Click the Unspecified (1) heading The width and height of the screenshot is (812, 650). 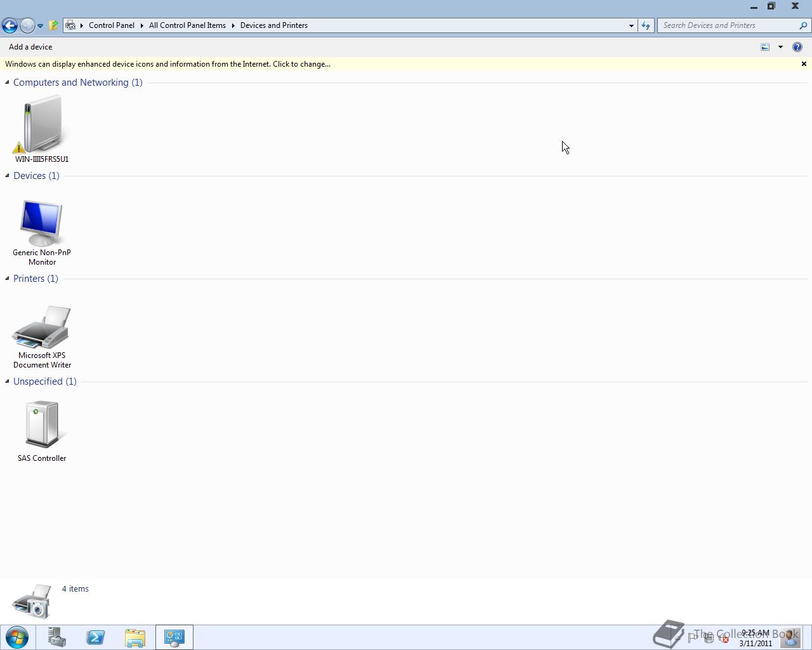[x=45, y=381]
